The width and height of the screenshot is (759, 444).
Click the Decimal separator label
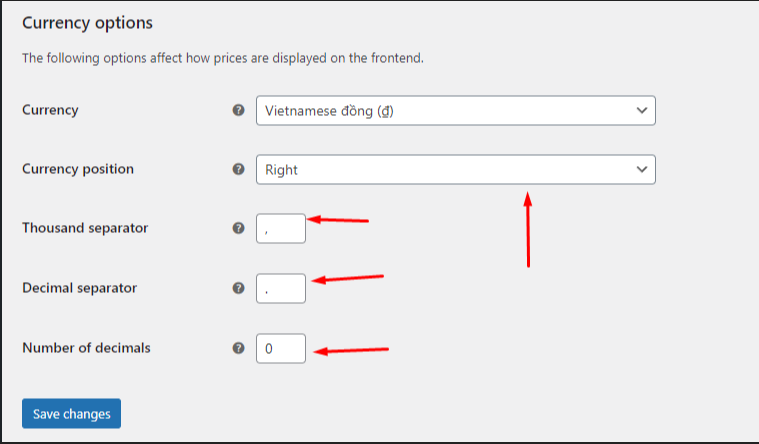pyautogui.click(x=79, y=288)
